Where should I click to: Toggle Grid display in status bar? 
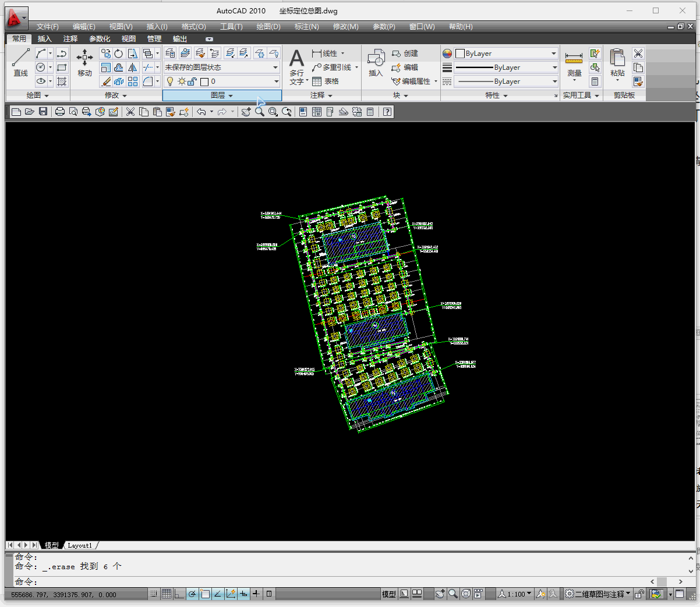point(167,594)
